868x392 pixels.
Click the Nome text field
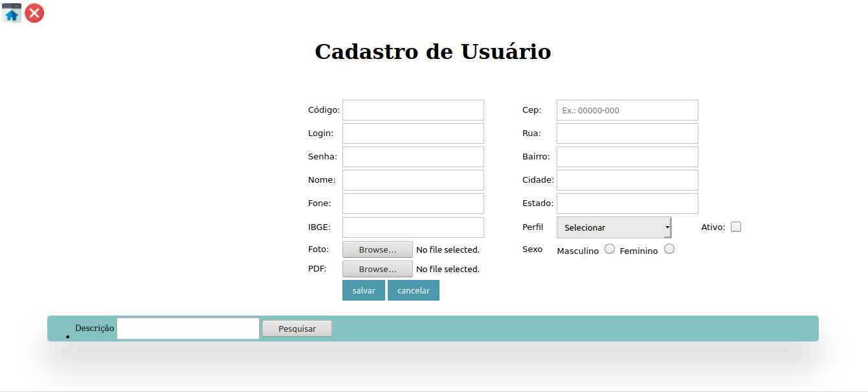(413, 180)
